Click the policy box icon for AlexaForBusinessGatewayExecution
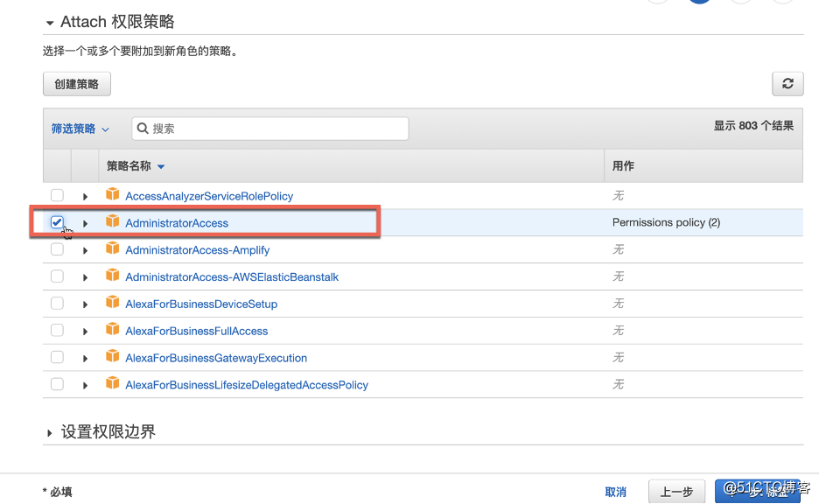Screen dimensions: 819x504 (112, 356)
